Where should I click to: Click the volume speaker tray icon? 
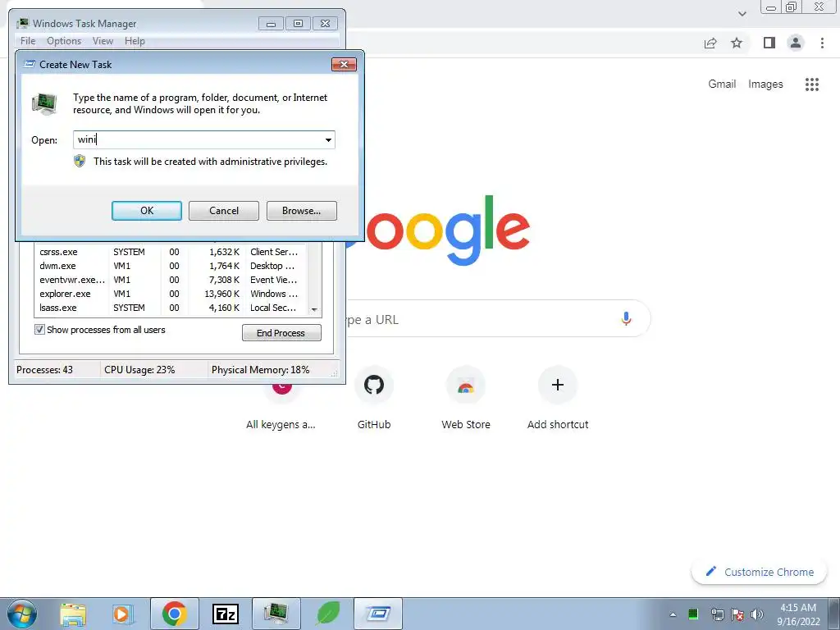757,614
